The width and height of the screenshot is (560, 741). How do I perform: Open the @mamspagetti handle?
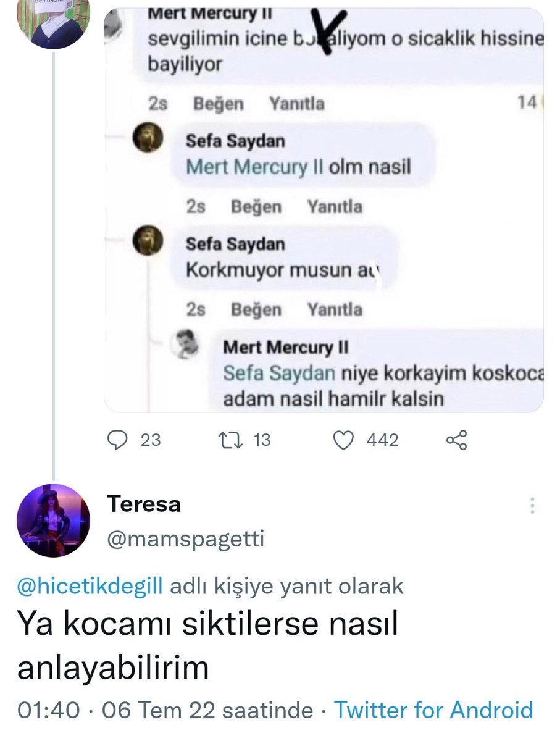[186, 539]
